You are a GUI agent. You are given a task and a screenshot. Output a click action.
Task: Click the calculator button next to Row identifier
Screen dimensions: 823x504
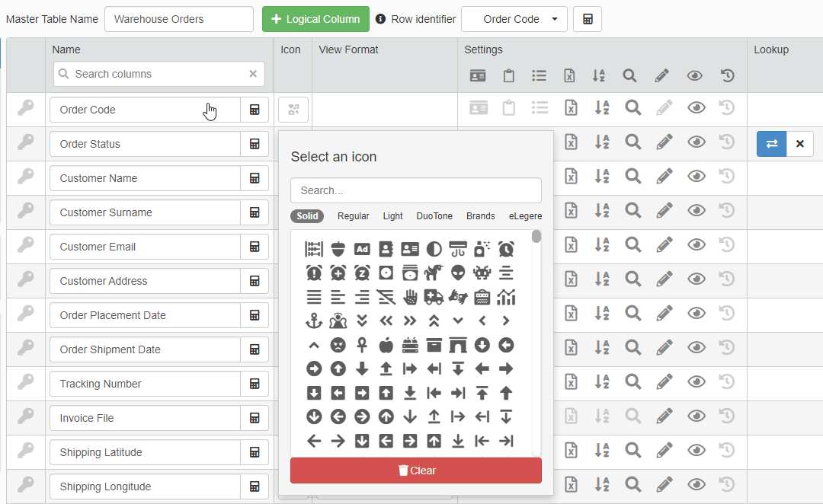(x=588, y=19)
